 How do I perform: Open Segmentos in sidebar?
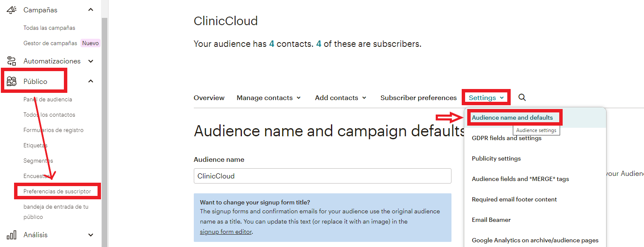coord(38,161)
